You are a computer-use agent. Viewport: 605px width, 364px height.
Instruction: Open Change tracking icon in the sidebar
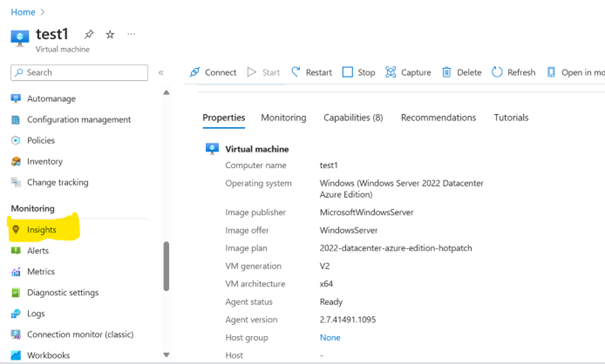click(16, 182)
